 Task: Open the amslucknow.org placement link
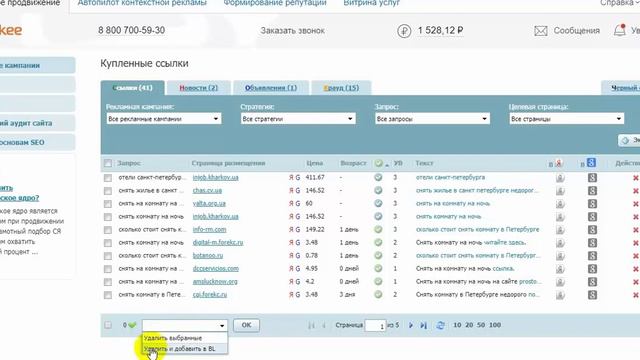click(x=215, y=282)
